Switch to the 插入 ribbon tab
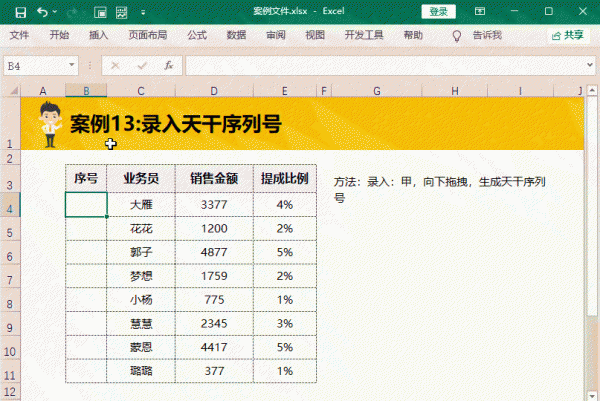The width and height of the screenshot is (600, 401). [99, 35]
